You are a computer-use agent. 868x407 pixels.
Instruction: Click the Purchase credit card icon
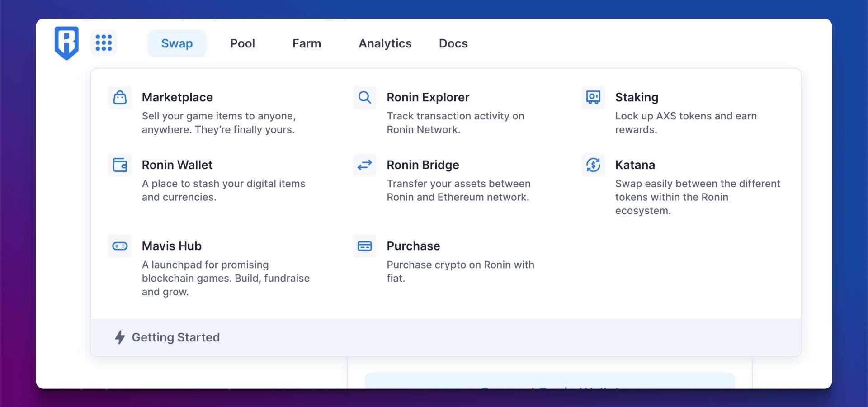[x=364, y=246]
